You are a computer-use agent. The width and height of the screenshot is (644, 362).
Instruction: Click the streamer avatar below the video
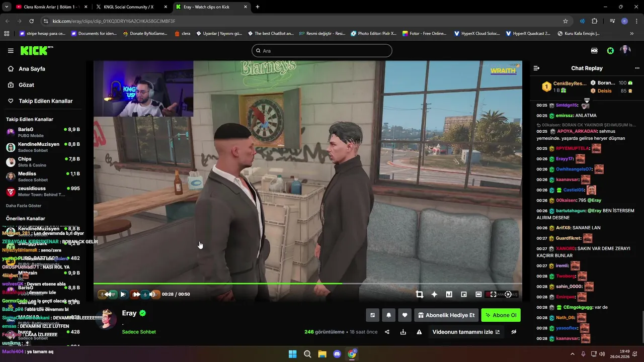107,319
